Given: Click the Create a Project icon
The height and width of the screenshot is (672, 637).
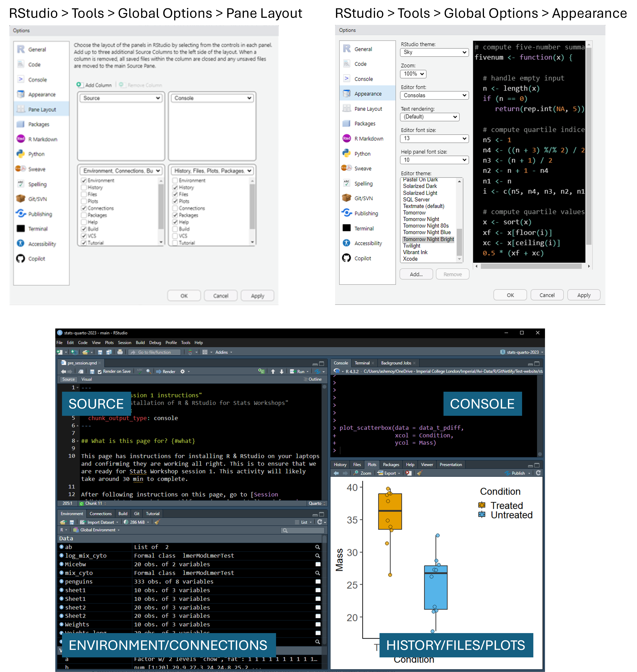Looking at the screenshot, I should [74, 352].
